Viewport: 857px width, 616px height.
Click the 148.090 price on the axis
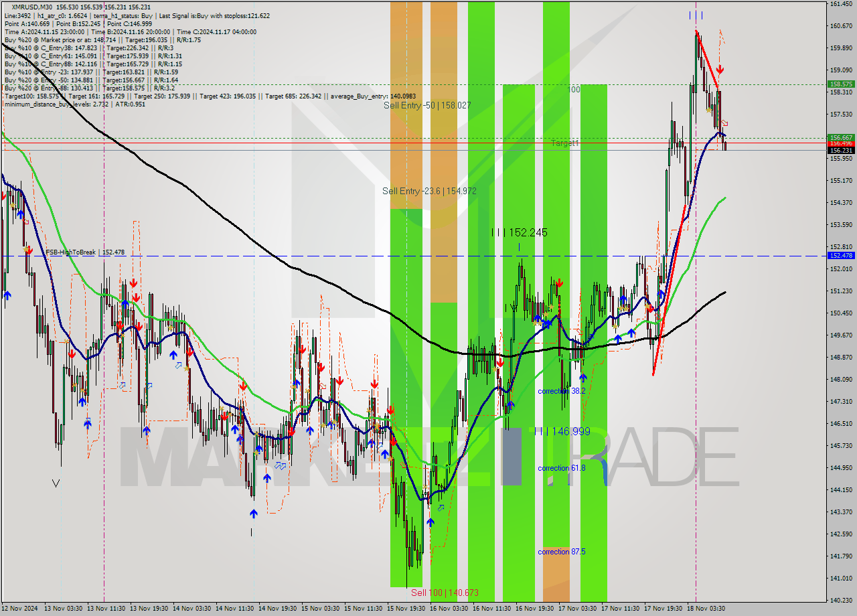point(841,380)
